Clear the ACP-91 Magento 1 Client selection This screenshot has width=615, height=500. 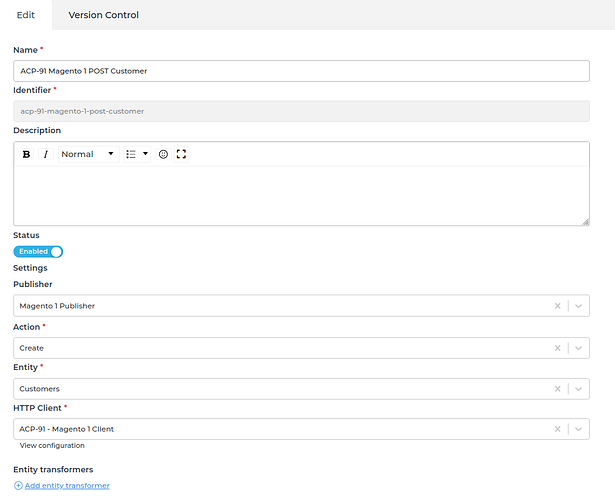pyautogui.click(x=557, y=429)
